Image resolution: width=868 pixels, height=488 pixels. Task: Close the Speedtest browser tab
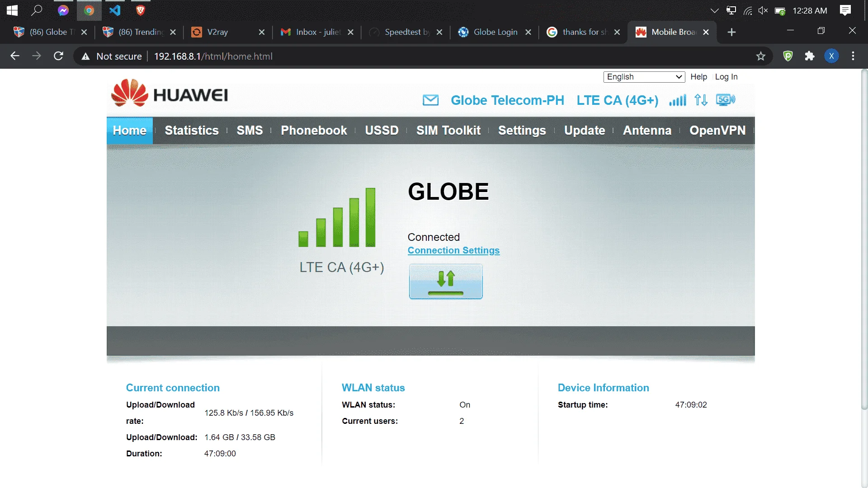click(439, 32)
